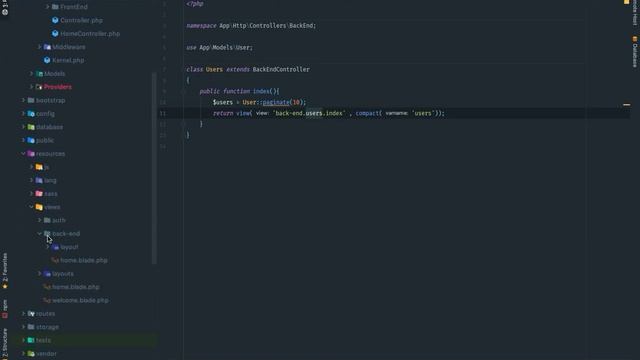Select the tests folder icon
This screenshot has height=360, width=640.
(31, 340)
